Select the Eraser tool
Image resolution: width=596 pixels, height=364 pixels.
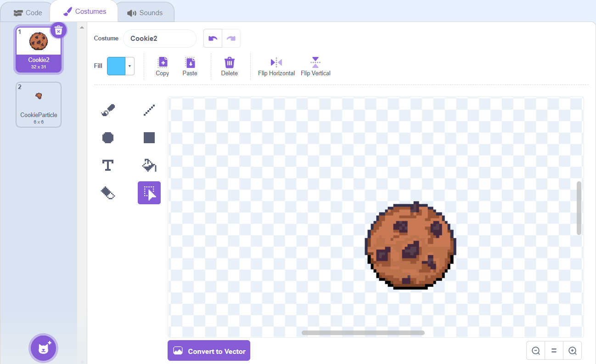pyautogui.click(x=108, y=193)
